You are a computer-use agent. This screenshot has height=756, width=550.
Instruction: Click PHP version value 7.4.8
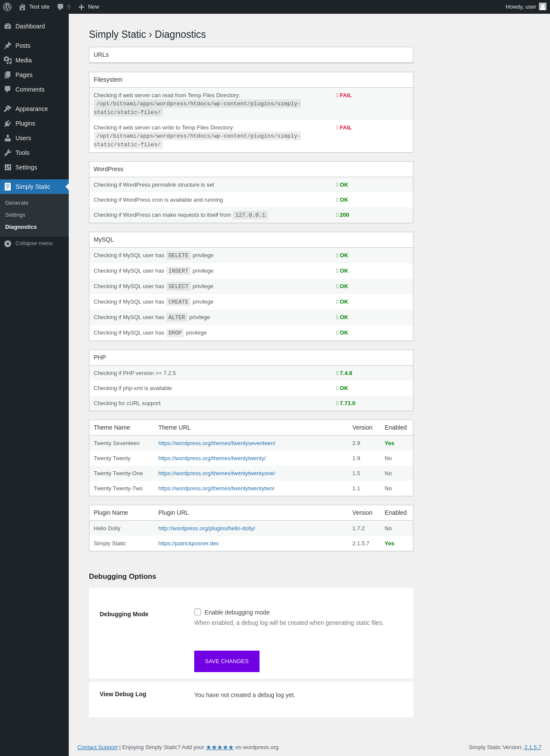click(x=345, y=373)
